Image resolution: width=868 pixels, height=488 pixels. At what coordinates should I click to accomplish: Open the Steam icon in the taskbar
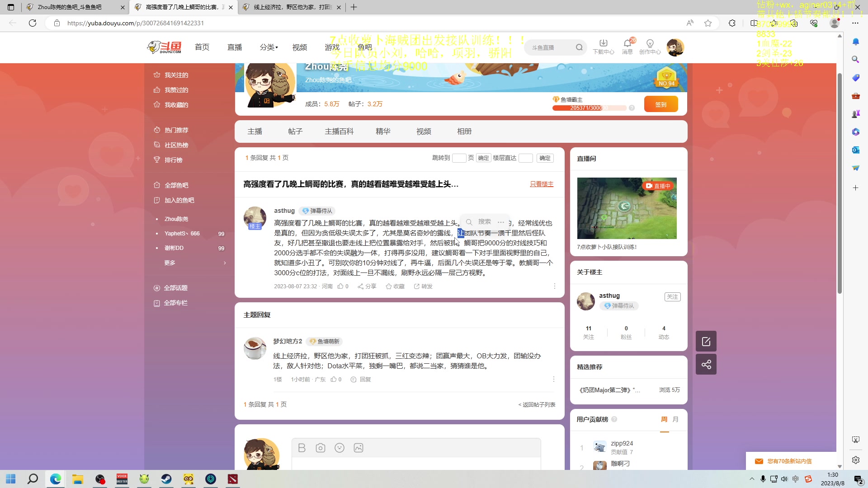coord(166,479)
